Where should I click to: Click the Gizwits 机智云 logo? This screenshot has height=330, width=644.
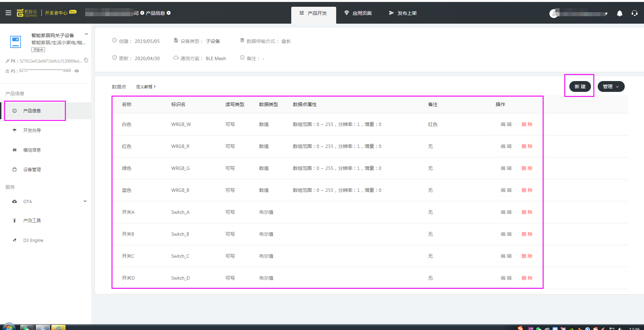click(27, 13)
